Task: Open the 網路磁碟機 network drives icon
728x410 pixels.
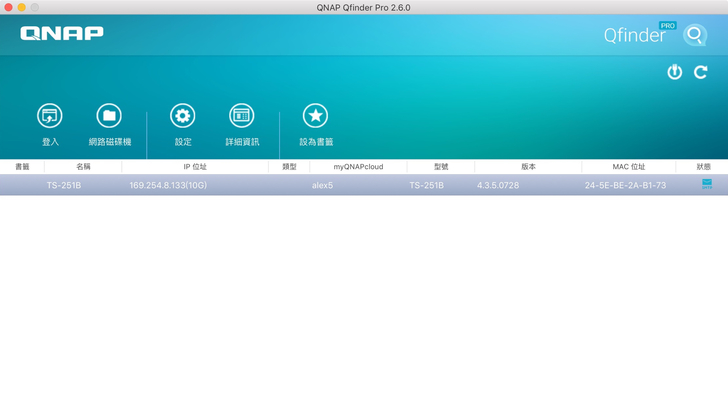Action: [109, 116]
